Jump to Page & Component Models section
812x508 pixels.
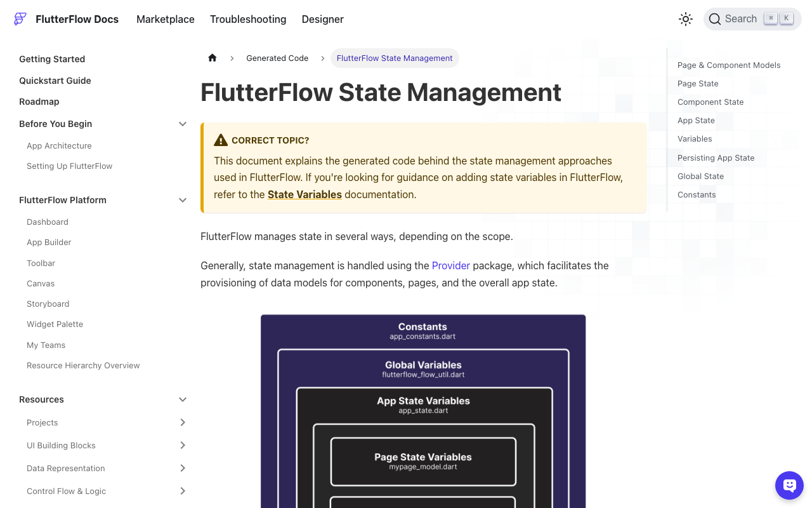point(729,65)
